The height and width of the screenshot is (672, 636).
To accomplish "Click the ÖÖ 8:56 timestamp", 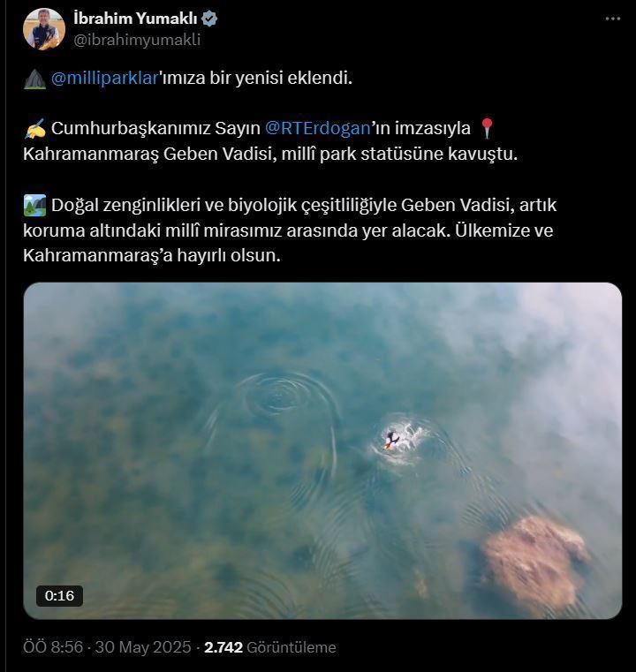I will click(x=54, y=647).
